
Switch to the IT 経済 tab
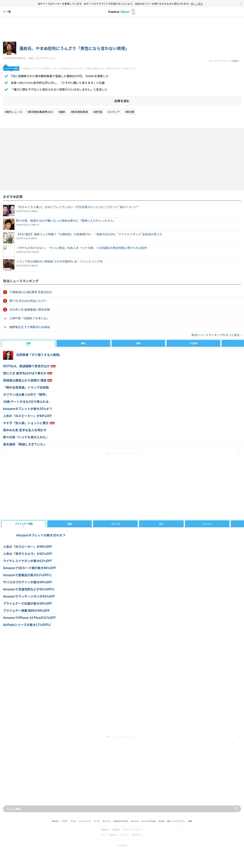tap(193, 343)
